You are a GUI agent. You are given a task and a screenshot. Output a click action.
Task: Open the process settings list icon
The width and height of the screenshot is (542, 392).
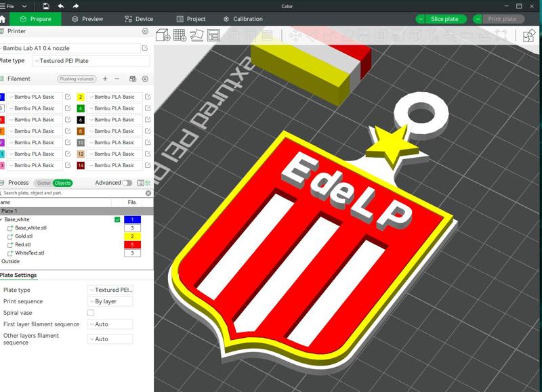141,183
